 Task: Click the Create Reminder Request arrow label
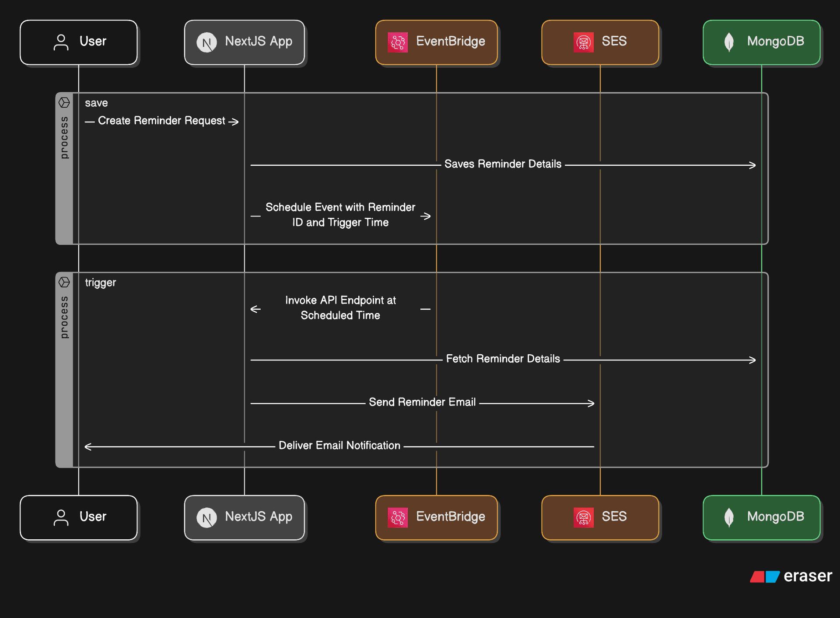pyautogui.click(x=161, y=121)
